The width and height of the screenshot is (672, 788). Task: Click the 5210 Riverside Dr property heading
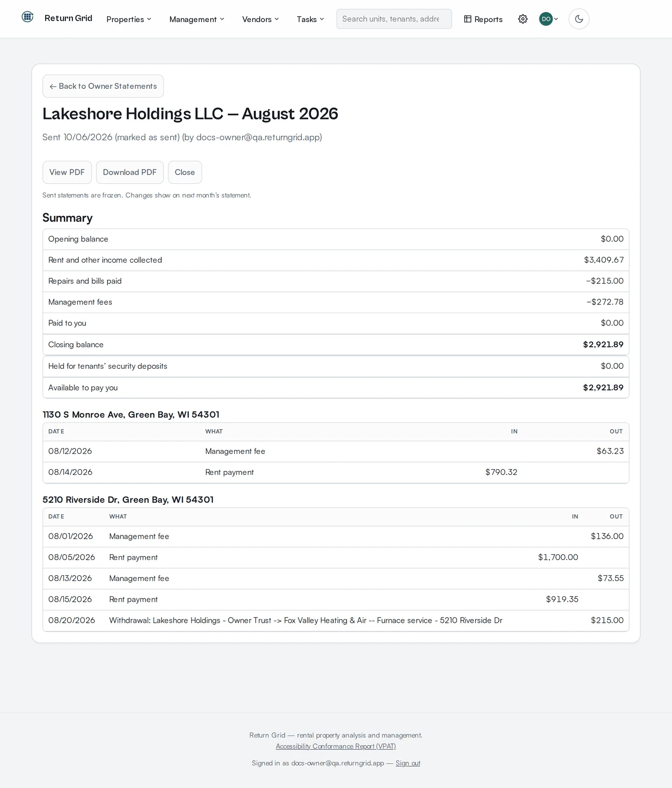tap(128, 499)
